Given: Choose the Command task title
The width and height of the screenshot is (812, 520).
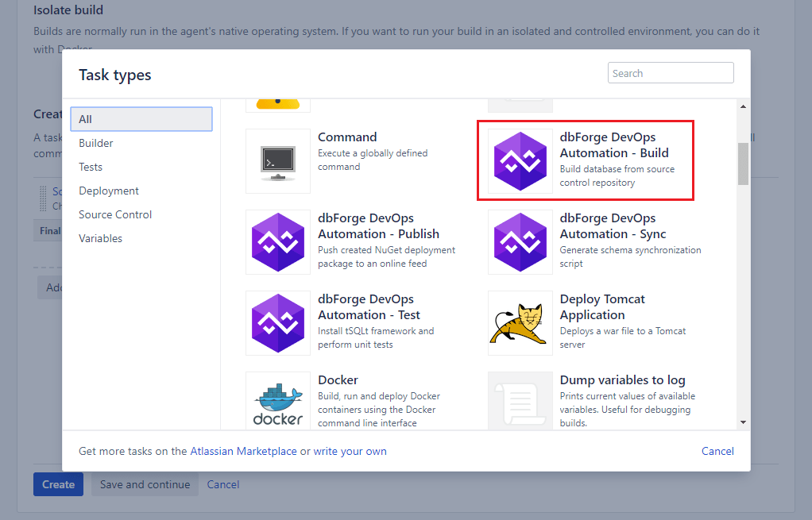Looking at the screenshot, I should click(x=347, y=137).
